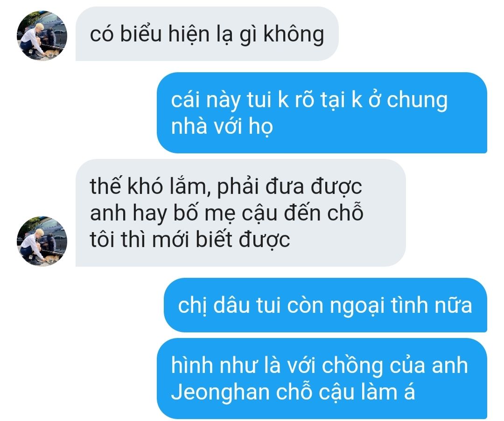Image resolution: width=504 pixels, height=421 pixels.
Task: Tap the "cái này tui k rõ" blue bubble
Action: [322, 113]
